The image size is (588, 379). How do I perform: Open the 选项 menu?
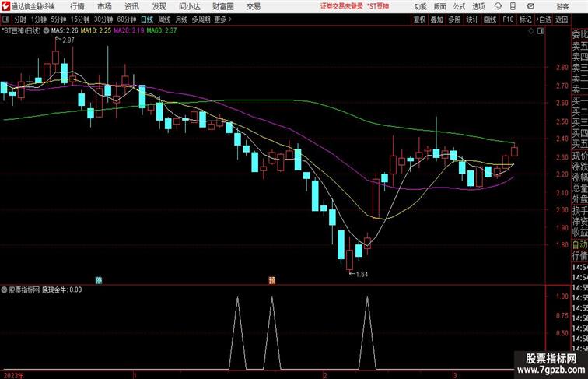(x=478, y=6)
